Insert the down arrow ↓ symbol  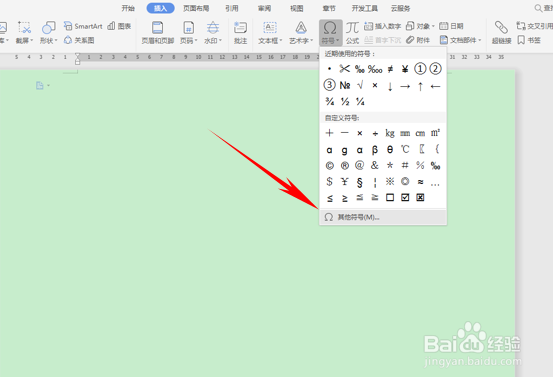390,86
